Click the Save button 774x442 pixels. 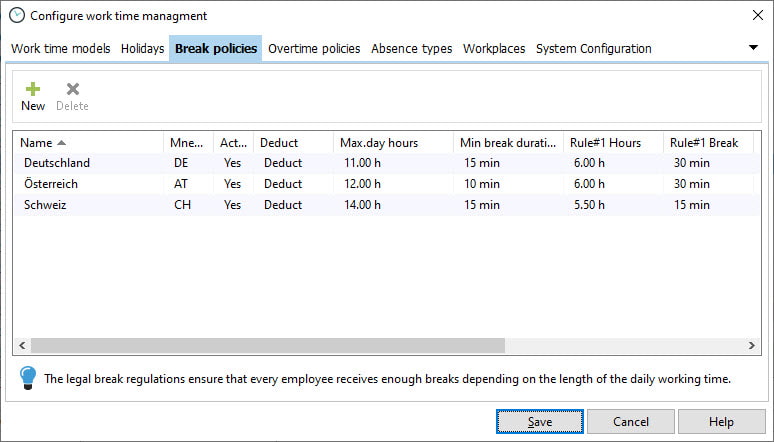[540, 421]
